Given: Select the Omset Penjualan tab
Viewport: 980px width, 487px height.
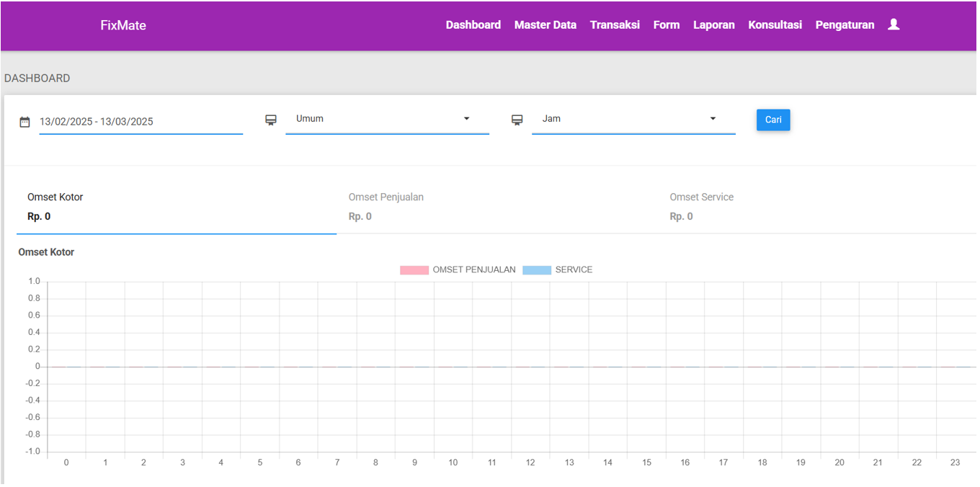Looking at the screenshot, I should (497, 207).
